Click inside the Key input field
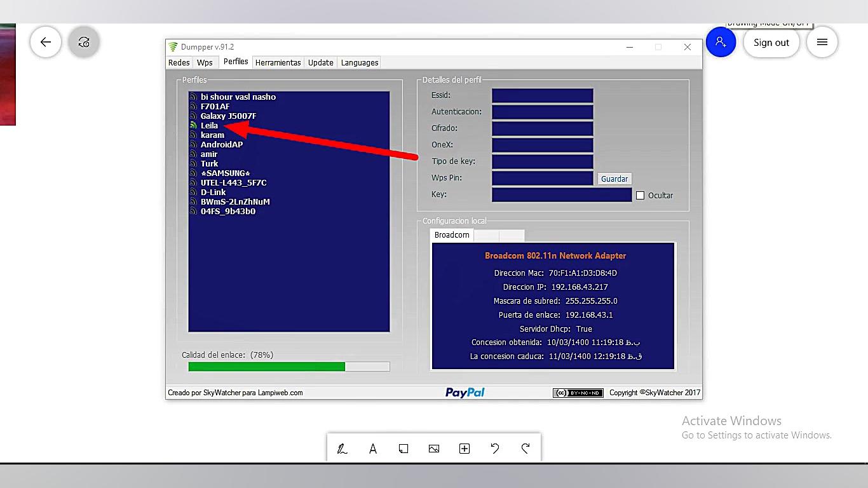Image resolution: width=868 pixels, height=488 pixels. [x=562, y=194]
